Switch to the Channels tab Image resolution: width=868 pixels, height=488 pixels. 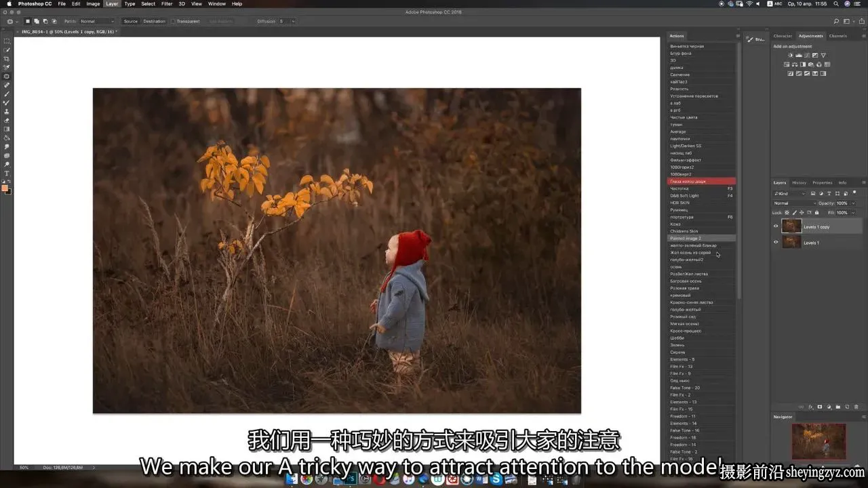pyautogui.click(x=838, y=36)
